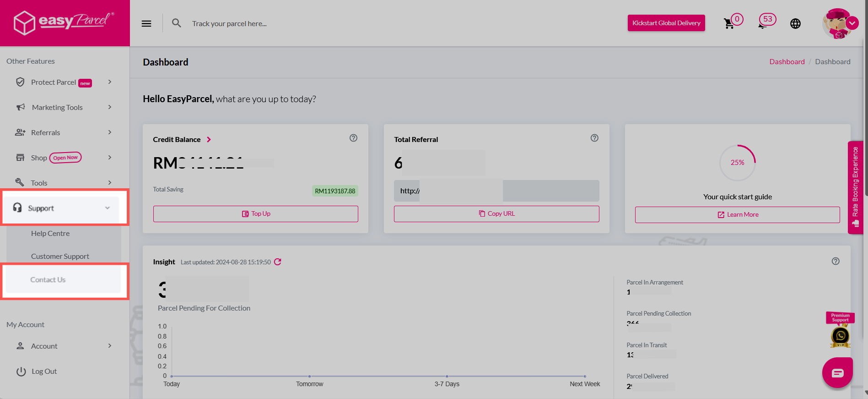Open Help Centre under Support

click(50, 233)
